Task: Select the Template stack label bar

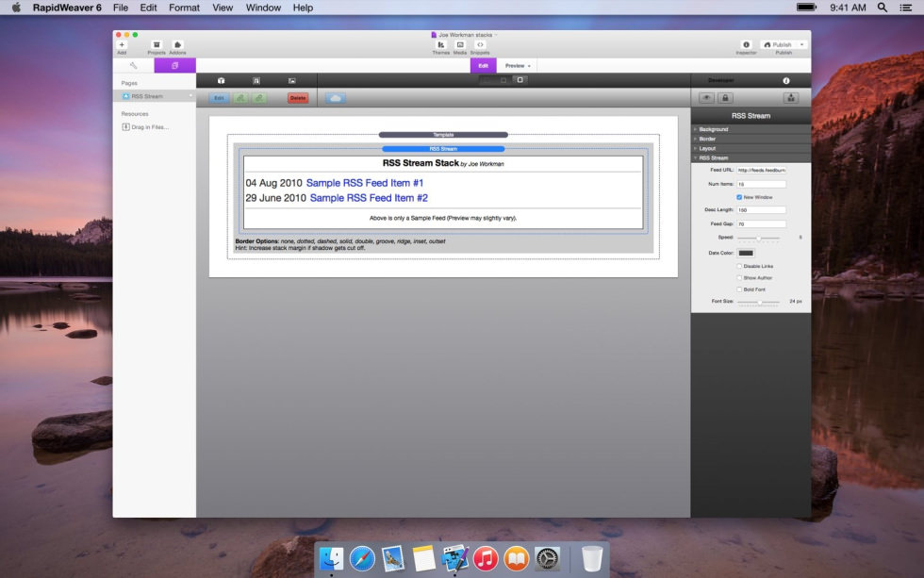Action: click(443, 135)
